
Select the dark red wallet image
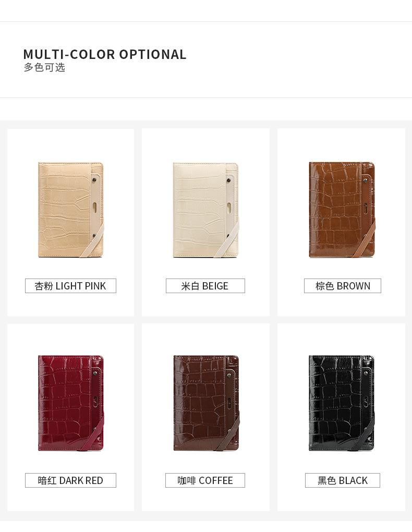point(71,403)
